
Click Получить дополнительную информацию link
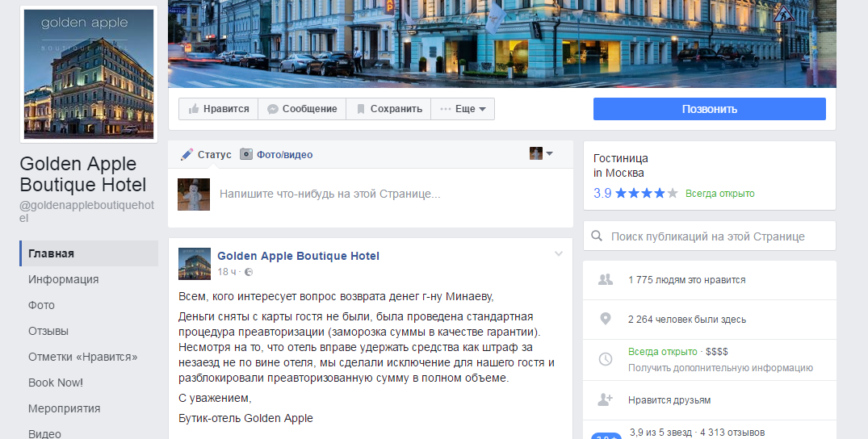(x=720, y=368)
